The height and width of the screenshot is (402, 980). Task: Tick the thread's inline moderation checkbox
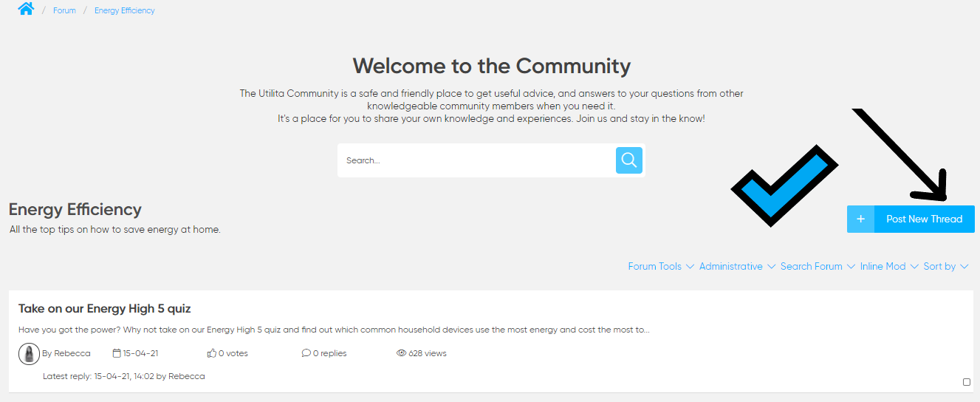click(967, 382)
